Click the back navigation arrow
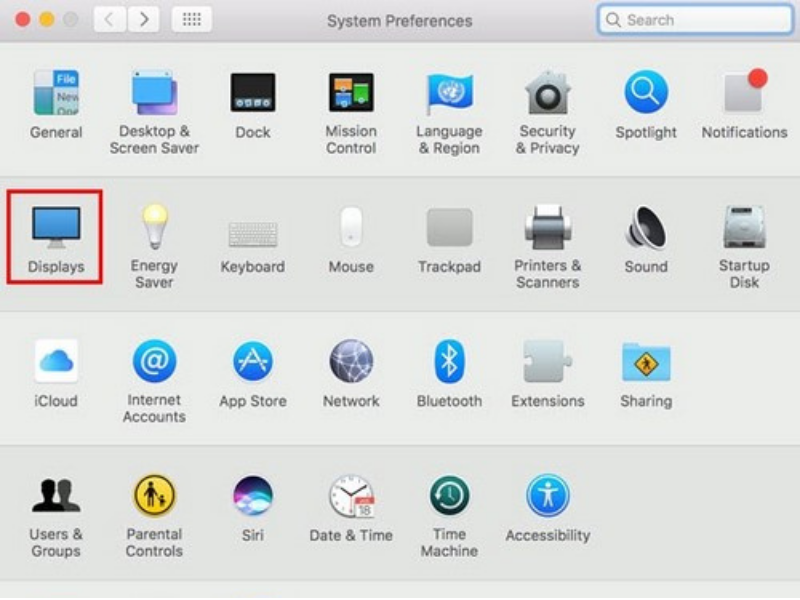Viewport: 800px width, 600px height. pos(110,19)
